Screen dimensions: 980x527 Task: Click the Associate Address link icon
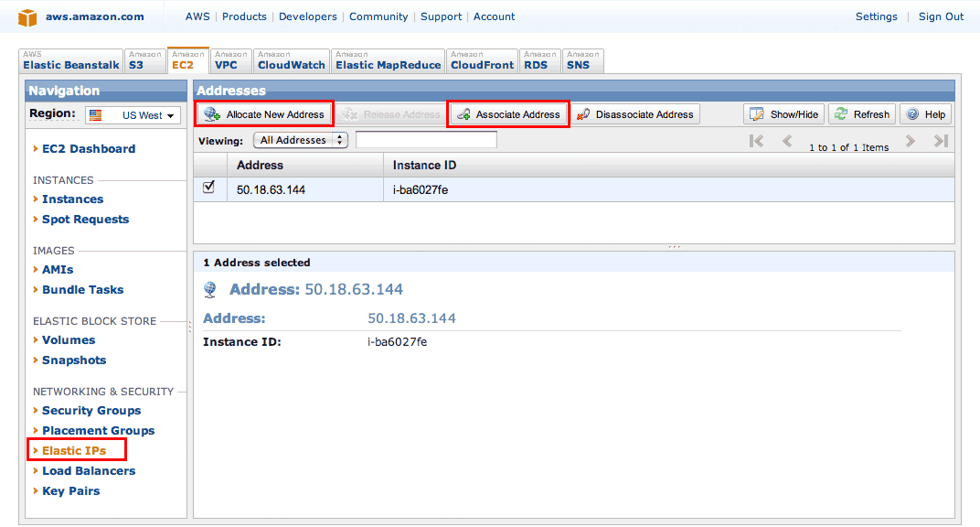(x=463, y=115)
